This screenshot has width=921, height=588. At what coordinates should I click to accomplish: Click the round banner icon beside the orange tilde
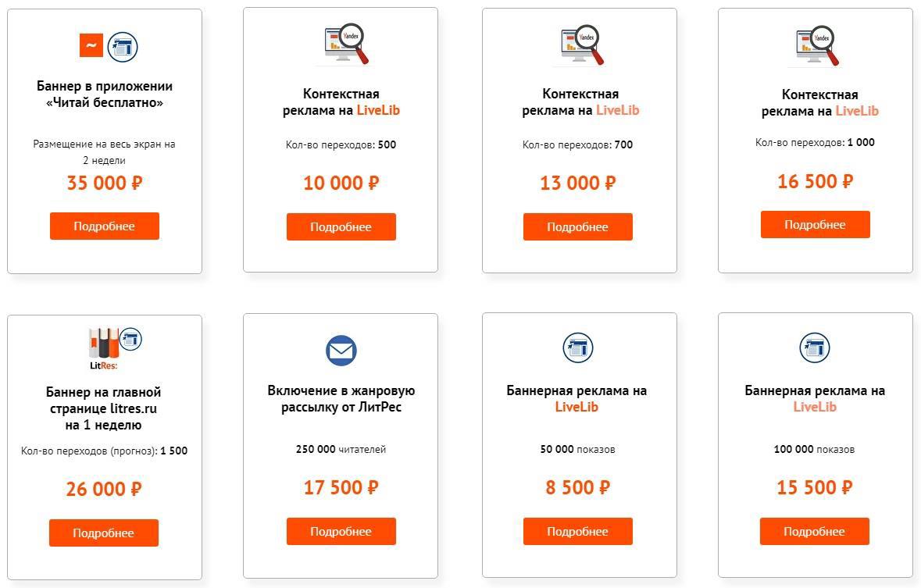coord(122,47)
